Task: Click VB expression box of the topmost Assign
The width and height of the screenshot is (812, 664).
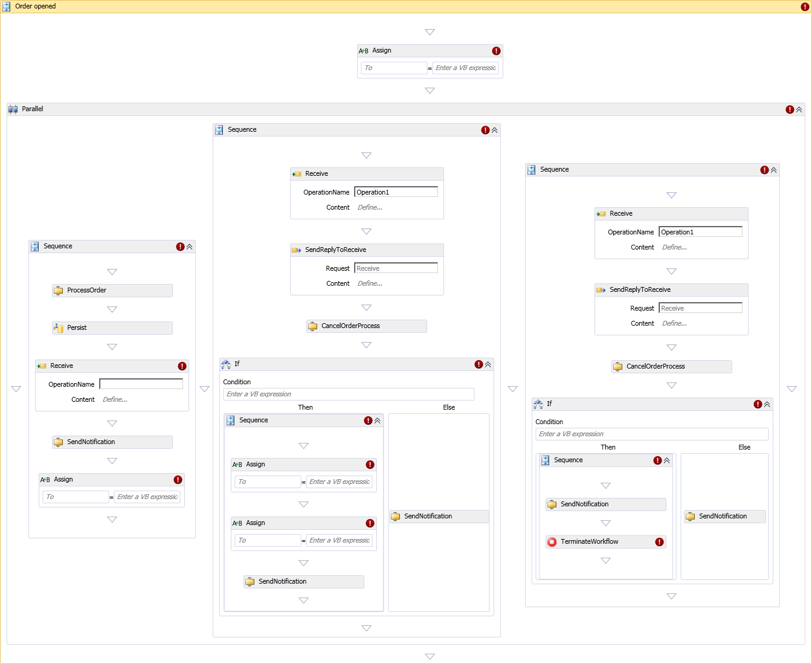Action: [466, 68]
